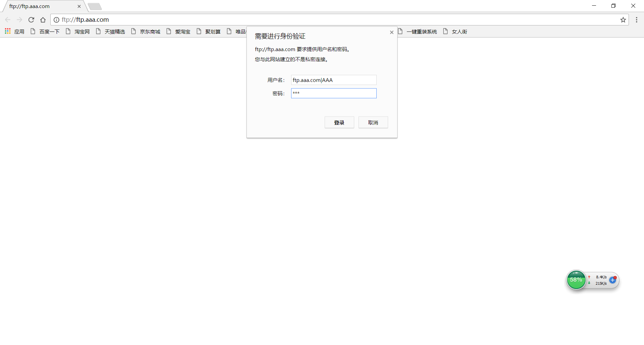Restore down the browser window
This screenshot has width=644, height=345.
(x=613, y=6)
